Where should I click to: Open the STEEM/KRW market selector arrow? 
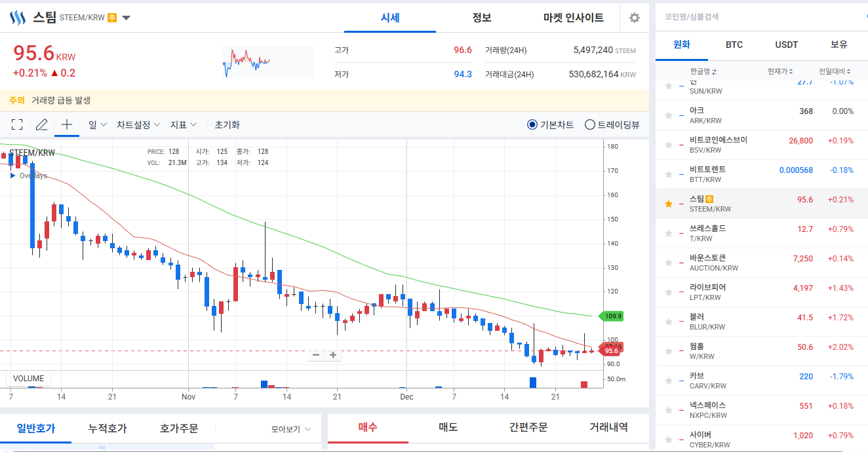pos(127,18)
